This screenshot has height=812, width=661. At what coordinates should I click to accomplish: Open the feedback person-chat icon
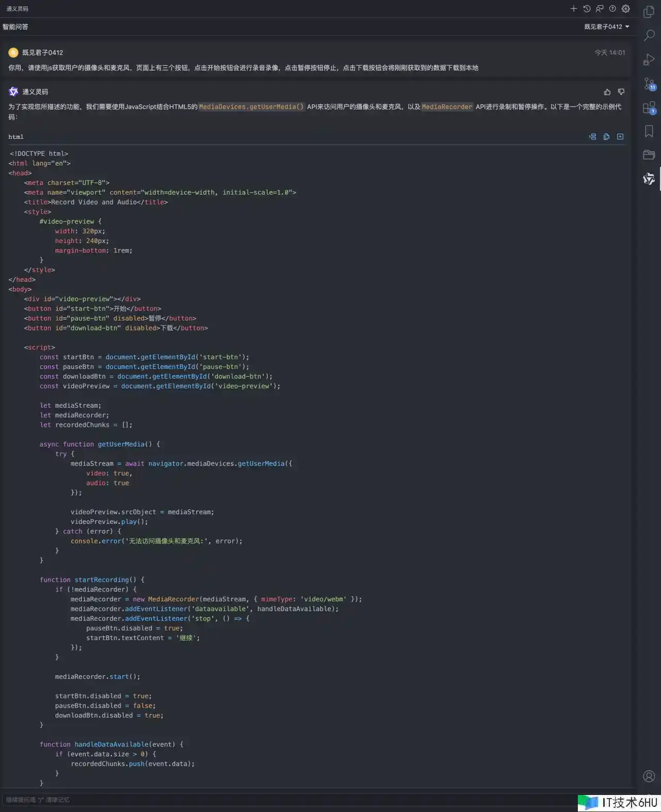(x=600, y=9)
